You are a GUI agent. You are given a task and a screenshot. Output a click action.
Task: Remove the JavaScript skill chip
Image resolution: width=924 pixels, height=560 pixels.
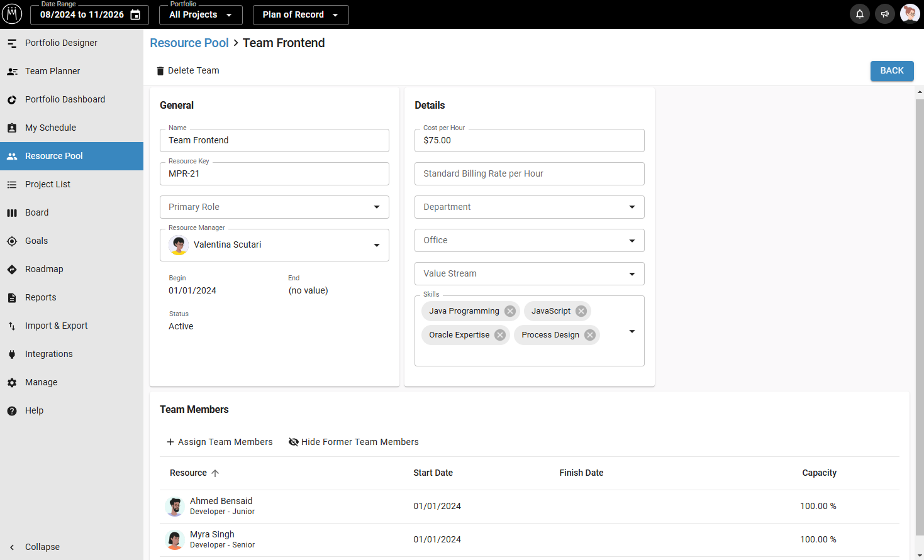click(581, 311)
